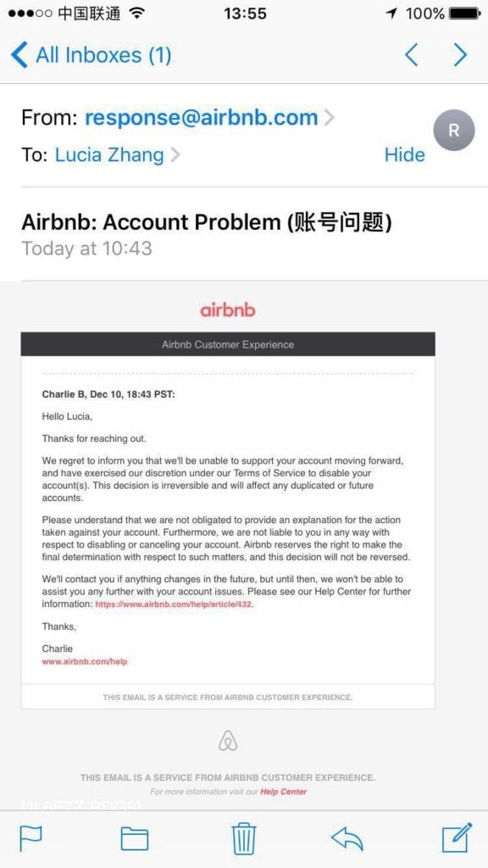Delete this email with the trash icon

pyautogui.click(x=243, y=838)
